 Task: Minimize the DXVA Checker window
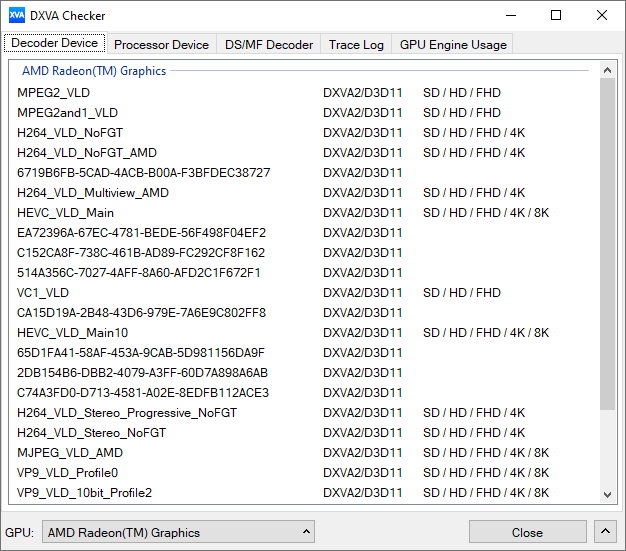(511, 16)
